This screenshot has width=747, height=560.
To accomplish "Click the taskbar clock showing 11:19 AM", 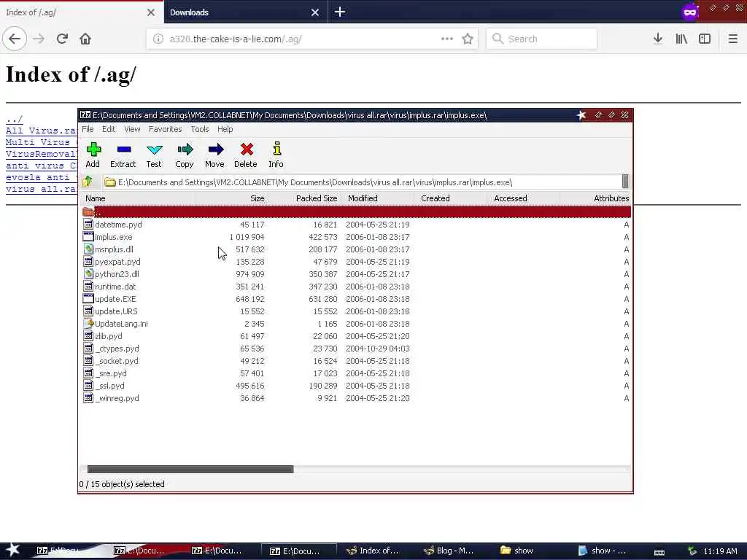I will click(720, 551).
